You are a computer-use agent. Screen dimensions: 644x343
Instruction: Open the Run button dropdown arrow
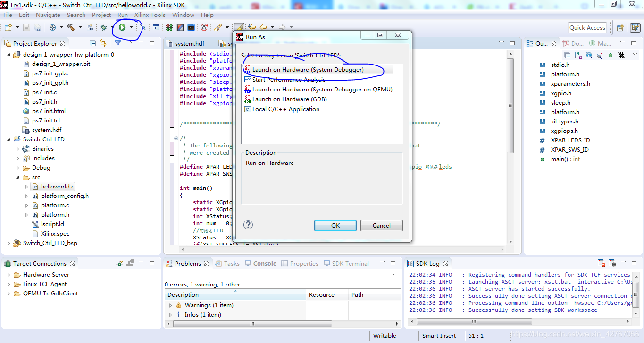[x=131, y=27]
